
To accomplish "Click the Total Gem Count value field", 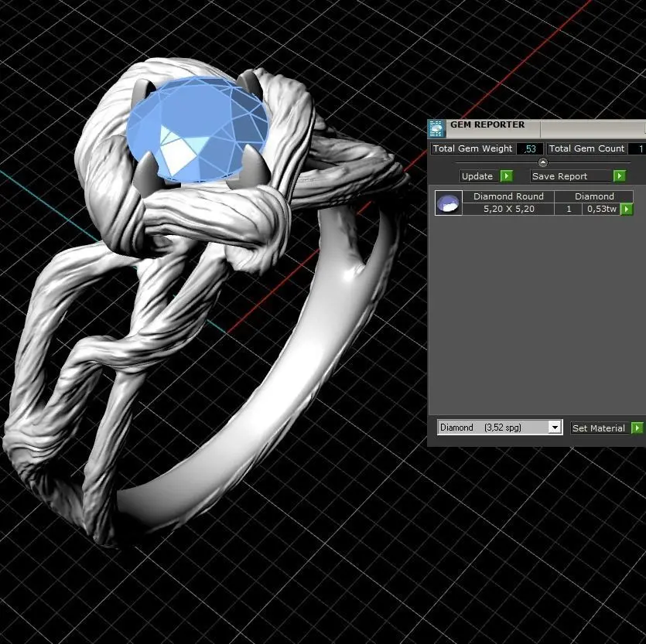I will coord(637,148).
